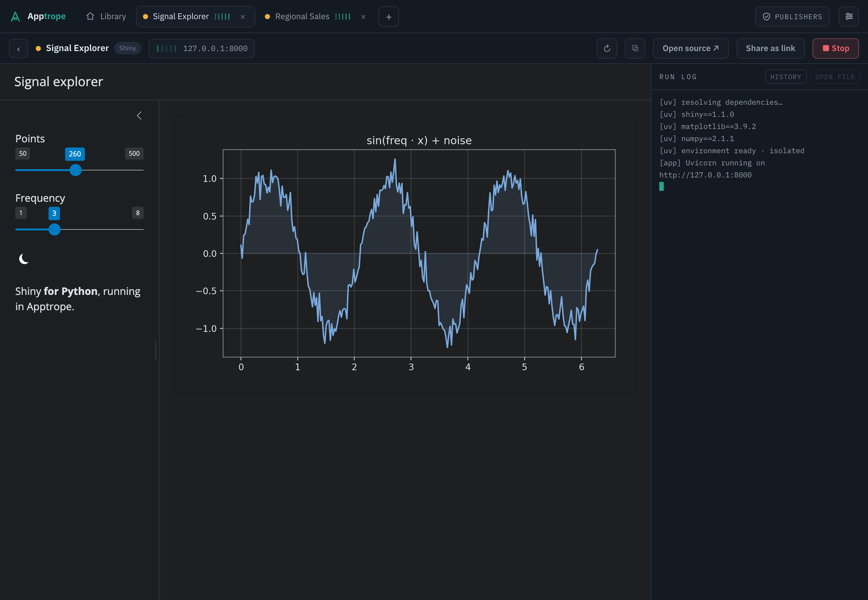This screenshot has height=600, width=868.
Task: Click the Points value bubble 260
Action: pyautogui.click(x=75, y=154)
